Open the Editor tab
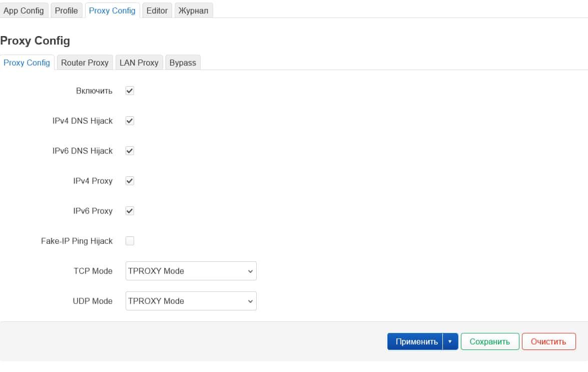The image size is (588, 372). 157,11
